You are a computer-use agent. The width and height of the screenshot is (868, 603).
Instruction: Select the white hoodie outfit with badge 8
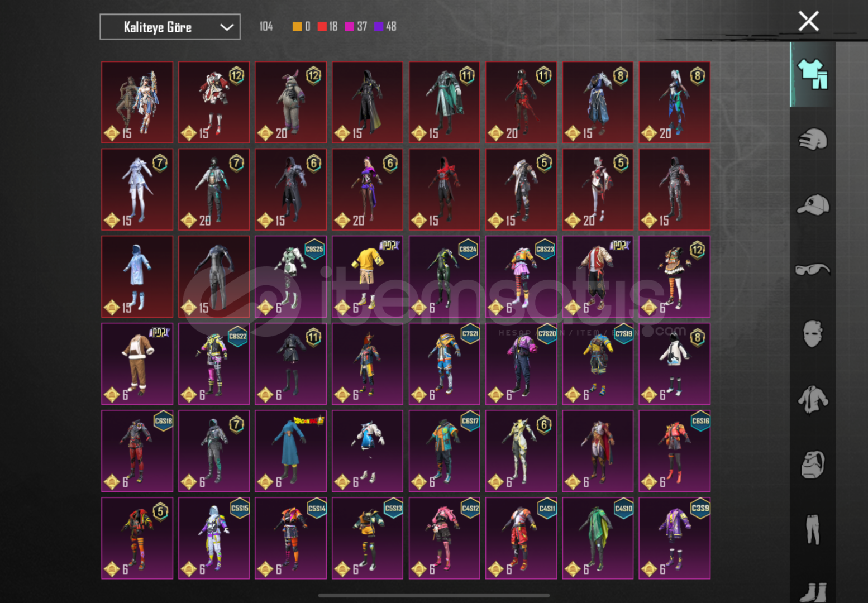[675, 363]
